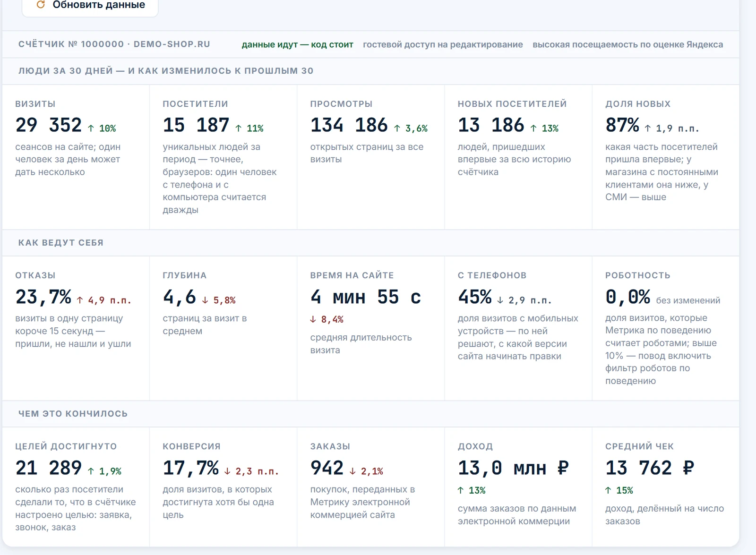Click 'без изменений' note beside Роботность
The width and height of the screenshot is (756, 555).
(x=688, y=300)
